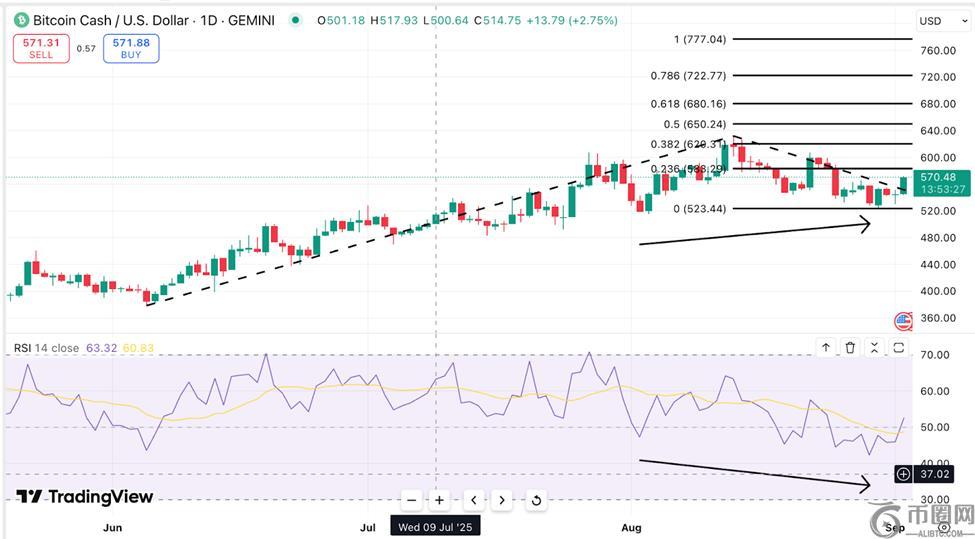Open the RSI 14 close indicator legend
Screen dimensions: 975x539
47,348
